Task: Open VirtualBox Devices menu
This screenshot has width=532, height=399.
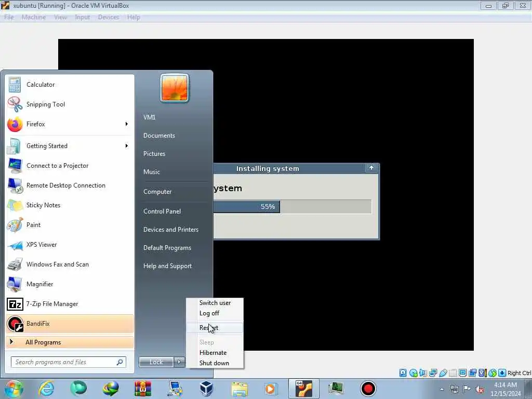Action: coord(109,17)
